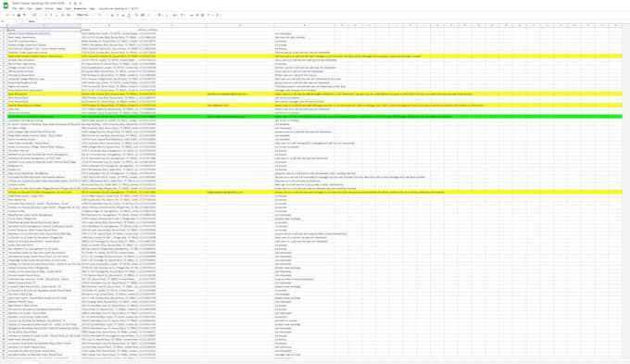Screen dimensions: 630x364
Task: Click the Print icon
Action: tap(19, 15)
